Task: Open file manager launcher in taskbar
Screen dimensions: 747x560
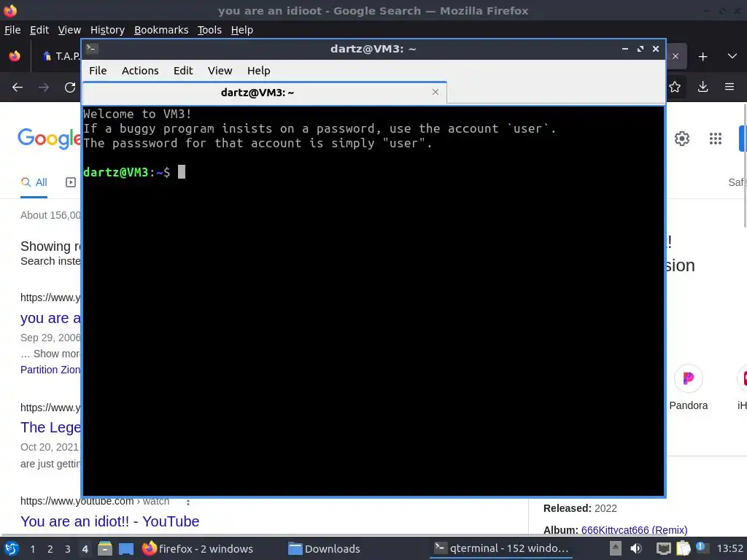Action: (105, 548)
